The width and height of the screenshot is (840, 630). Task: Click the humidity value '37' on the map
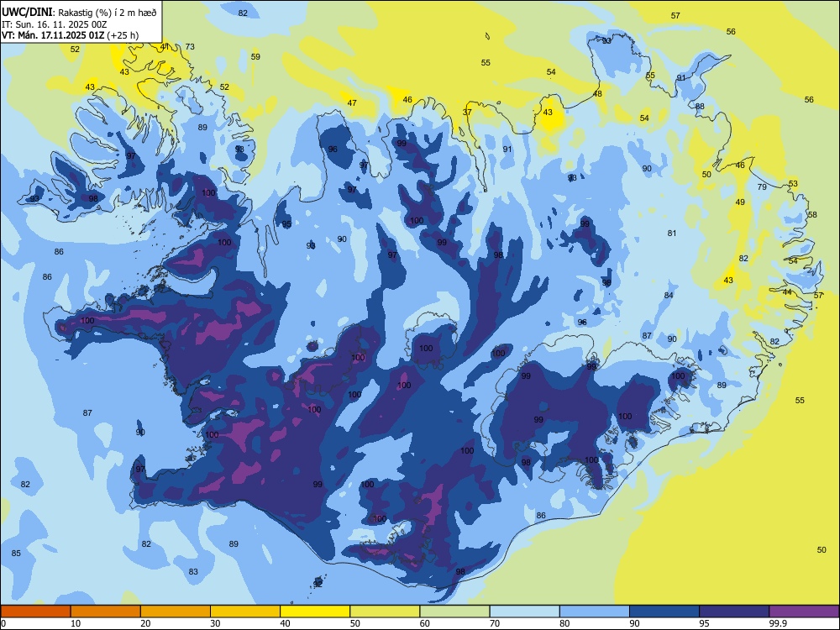[x=467, y=112]
